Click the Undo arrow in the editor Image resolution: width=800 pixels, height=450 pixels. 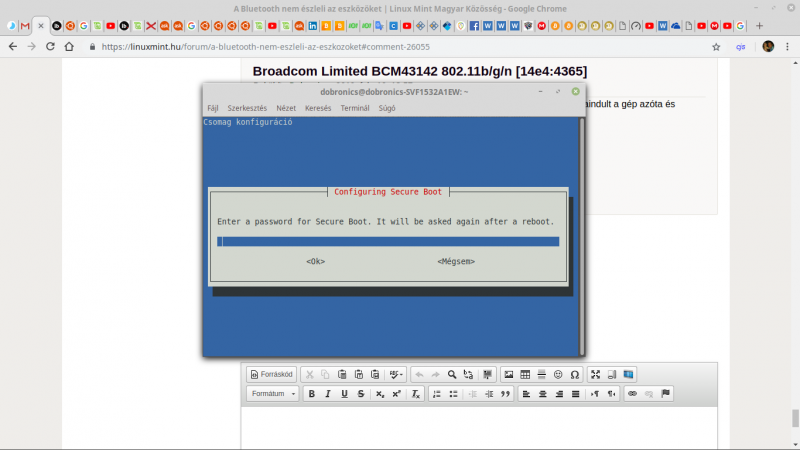tap(419, 374)
